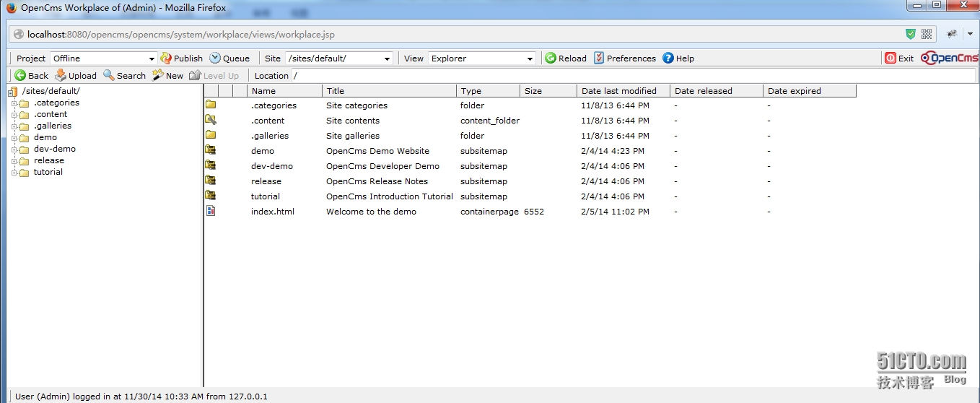Select the tutorial folder in tree

coord(48,172)
